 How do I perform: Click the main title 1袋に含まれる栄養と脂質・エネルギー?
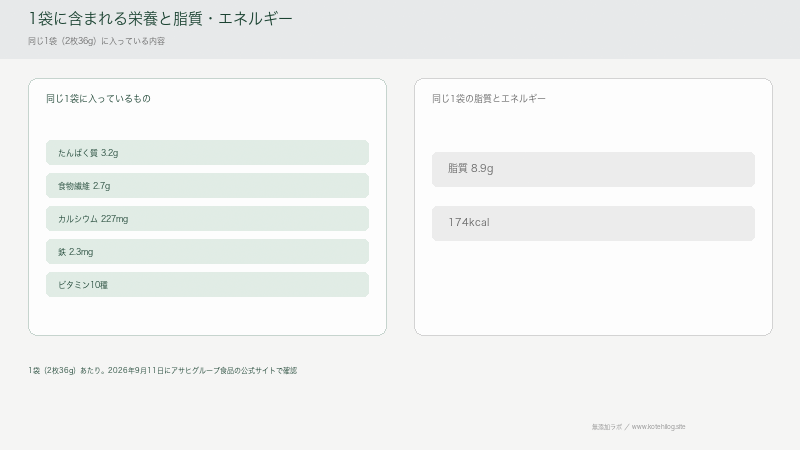(160, 19)
